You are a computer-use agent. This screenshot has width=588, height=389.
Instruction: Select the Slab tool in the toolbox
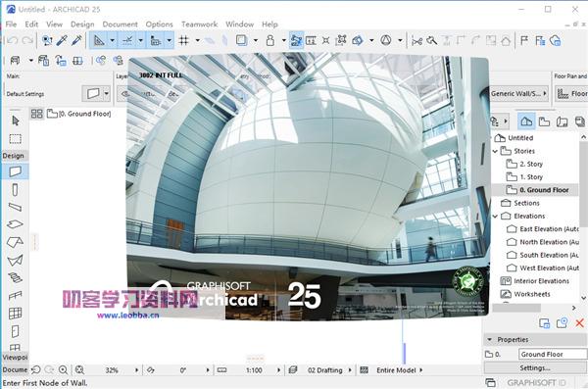click(x=15, y=224)
